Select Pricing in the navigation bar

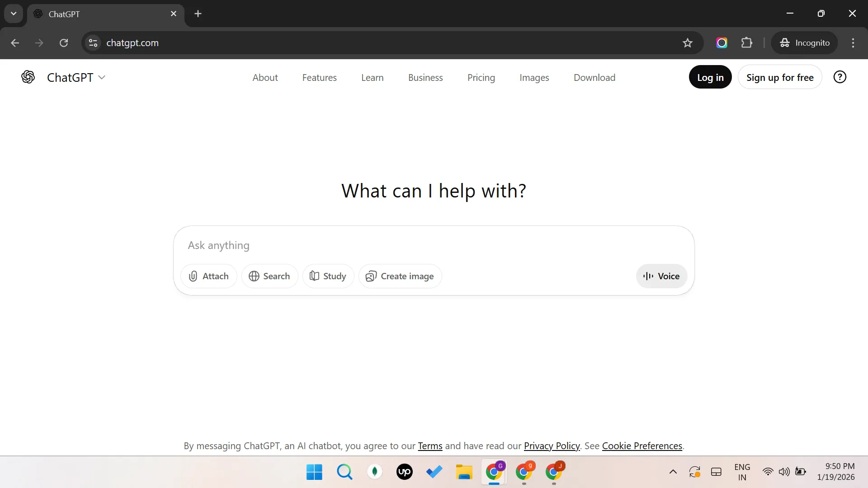pos(481,77)
